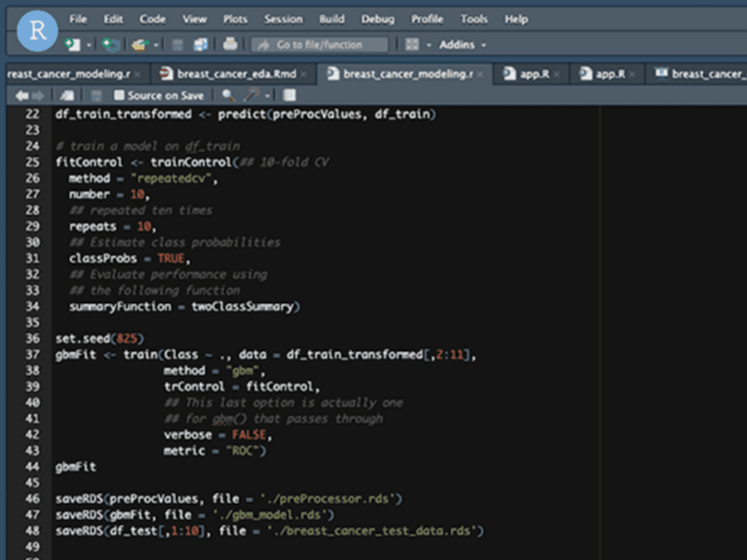Viewport: 747px width, 560px height.
Task: Open find and replace via the magnifying glass
Action: point(228,95)
